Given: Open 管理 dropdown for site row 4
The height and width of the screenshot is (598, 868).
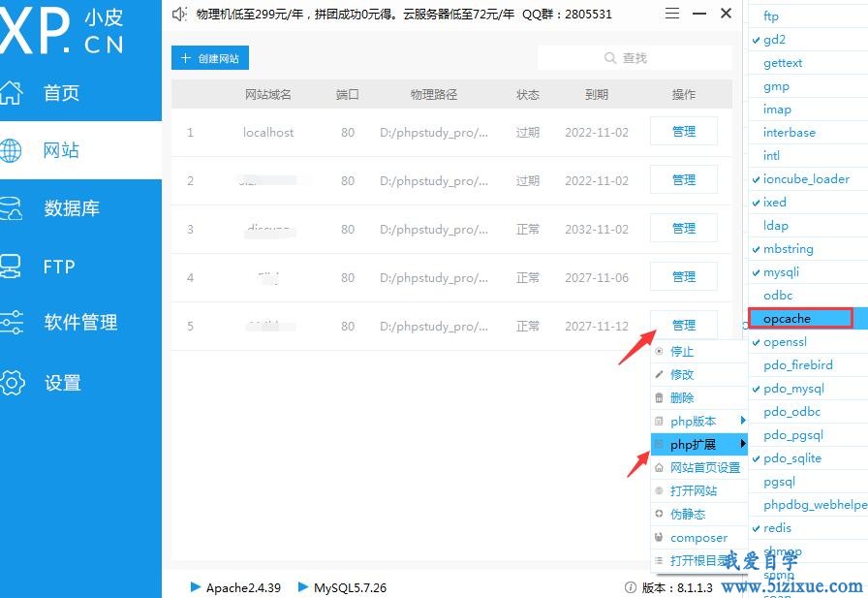Looking at the screenshot, I should click(x=684, y=276).
